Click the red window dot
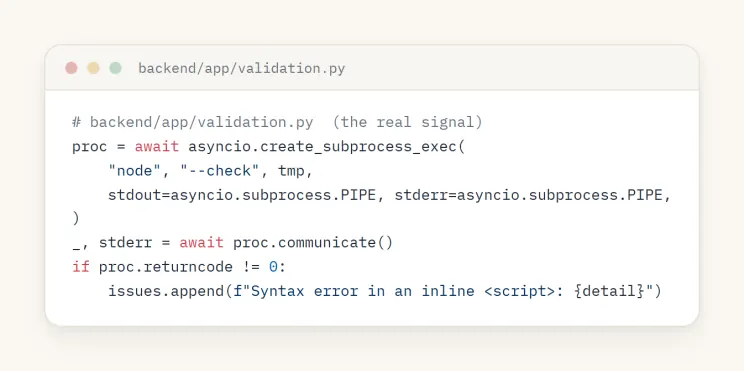 tap(71, 68)
